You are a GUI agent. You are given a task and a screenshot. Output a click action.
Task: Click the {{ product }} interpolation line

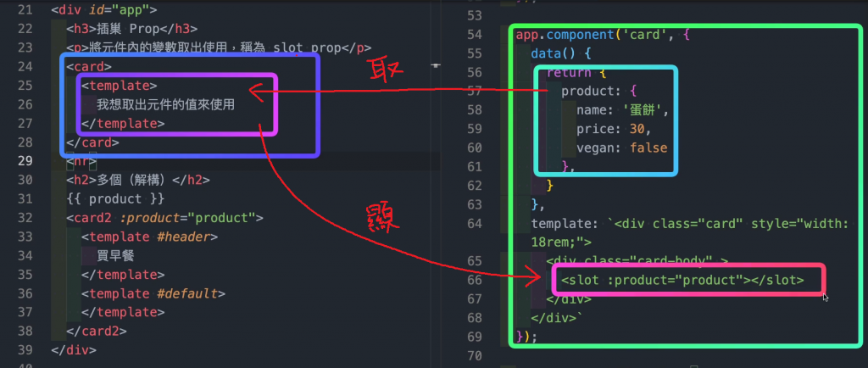(115, 198)
